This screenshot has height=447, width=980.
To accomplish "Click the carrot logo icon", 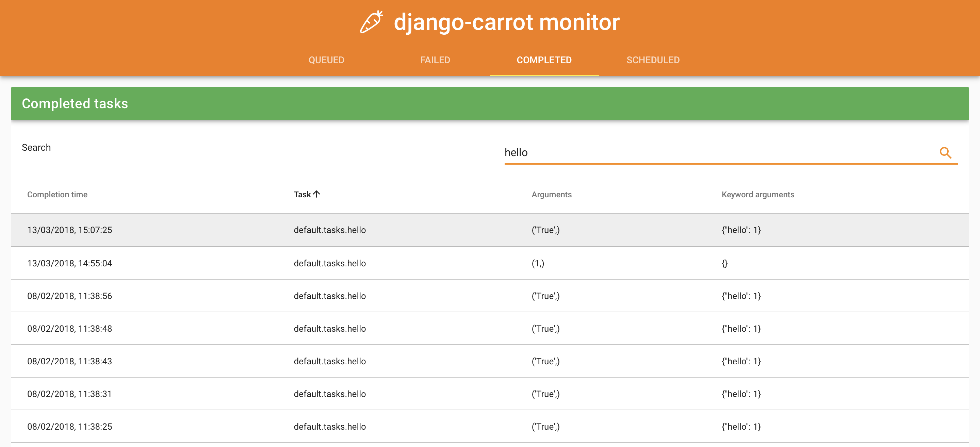I will 371,22.
